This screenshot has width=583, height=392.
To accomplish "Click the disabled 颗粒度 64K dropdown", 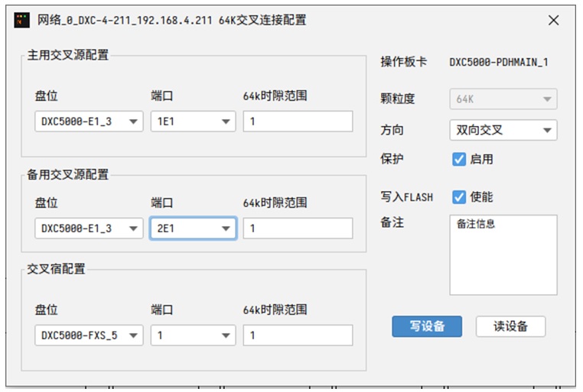I will pyautogui.click(x=503, y=99).
